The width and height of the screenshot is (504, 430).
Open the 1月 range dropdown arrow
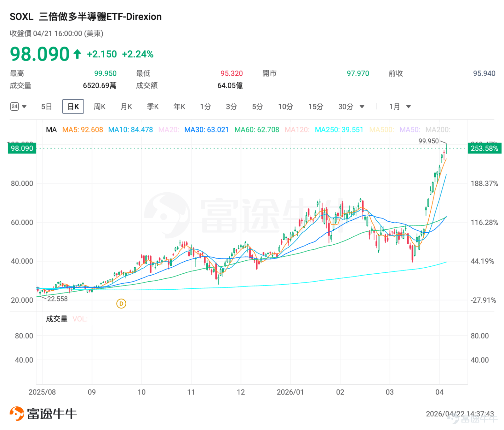(x=409, y=107)
